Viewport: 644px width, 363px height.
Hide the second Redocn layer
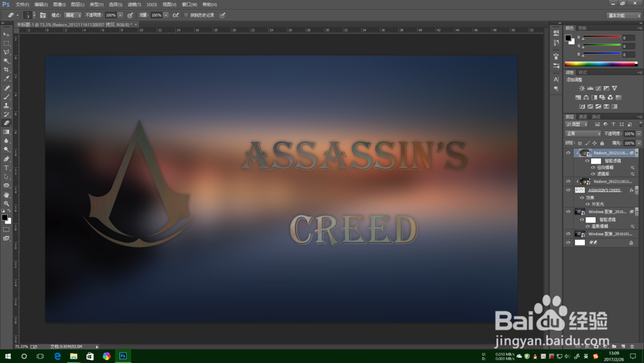coord(569,181)
